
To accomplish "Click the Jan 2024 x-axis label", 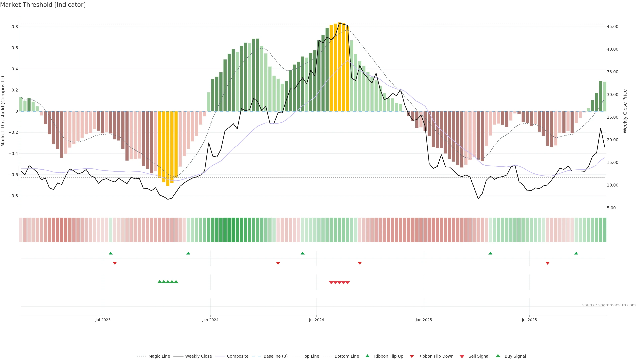I will coord(210,320).
